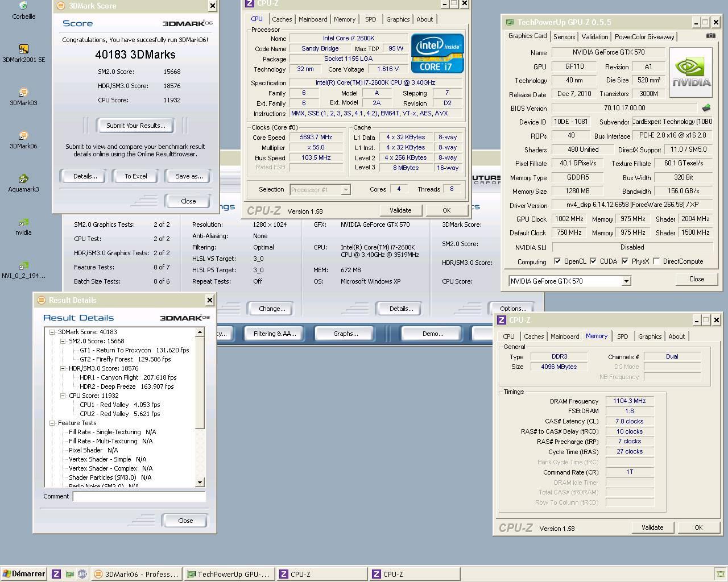Open the Démarrer start button
728x582 pixels.
[x=24, y=574]
